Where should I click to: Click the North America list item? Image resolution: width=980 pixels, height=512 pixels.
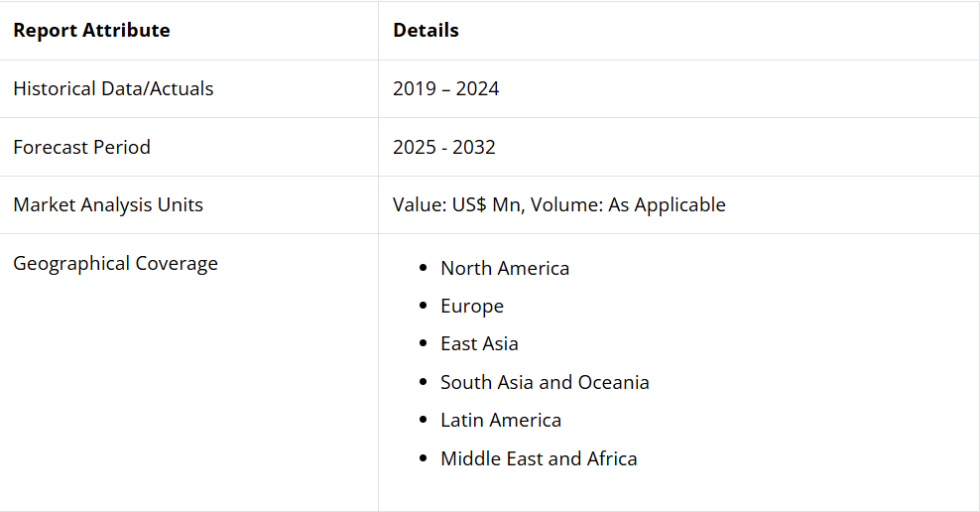click(x=505, y=268)
